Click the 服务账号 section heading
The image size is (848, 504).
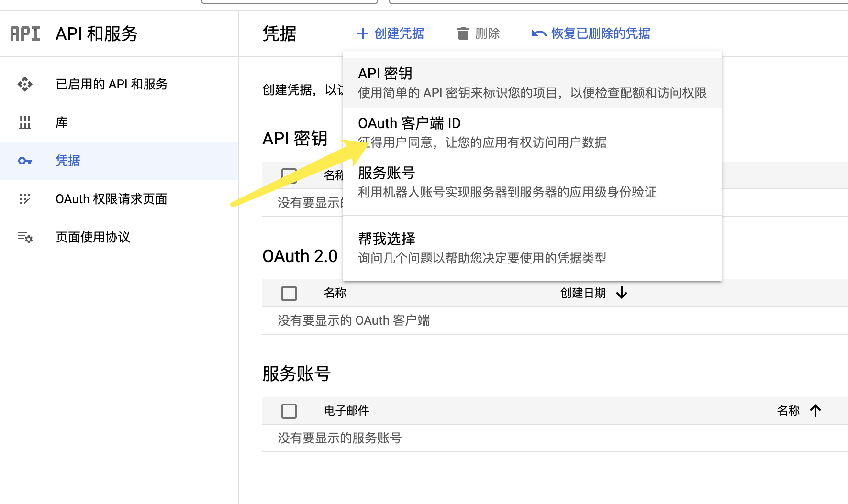[297, 373]
